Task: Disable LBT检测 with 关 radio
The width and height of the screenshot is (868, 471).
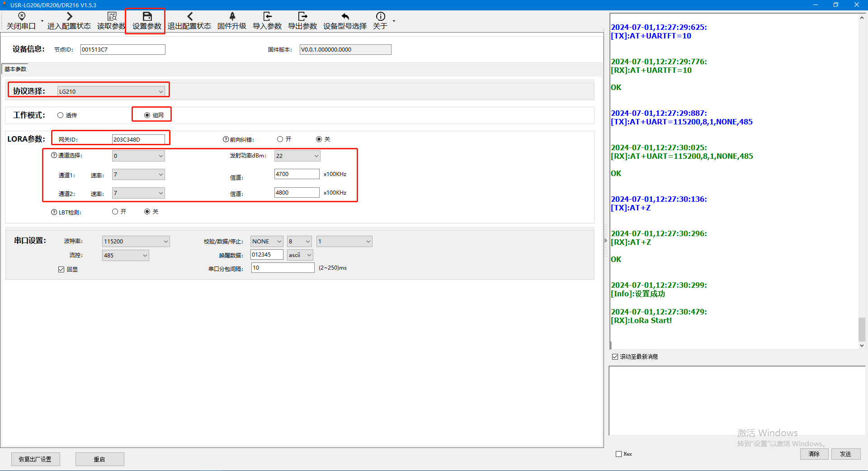Action: click(147, 212)
